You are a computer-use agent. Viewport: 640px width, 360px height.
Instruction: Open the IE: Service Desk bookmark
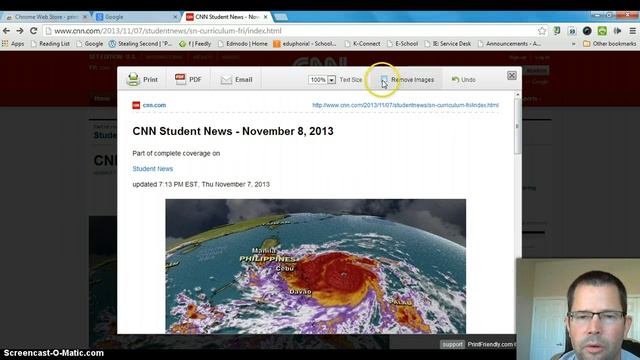tap(448, 44)
